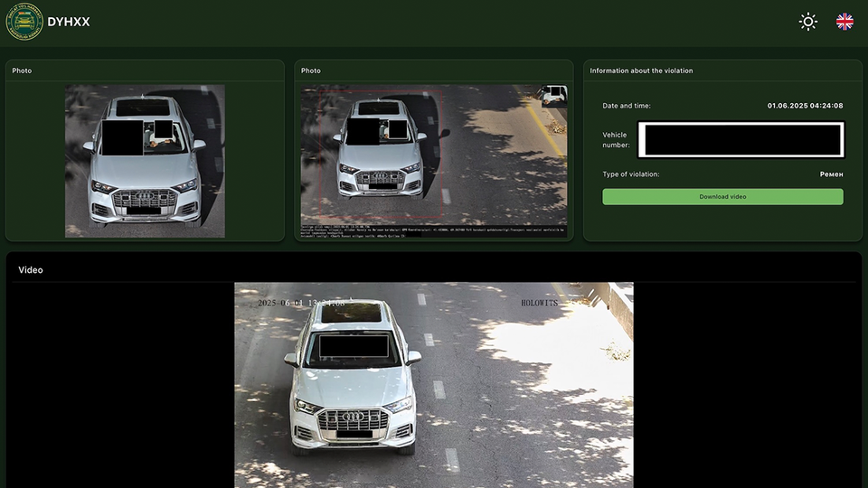Click the first Photo panel title
Image resolution: width=868 pixels, height=488 pixels.
click(22, 70)
